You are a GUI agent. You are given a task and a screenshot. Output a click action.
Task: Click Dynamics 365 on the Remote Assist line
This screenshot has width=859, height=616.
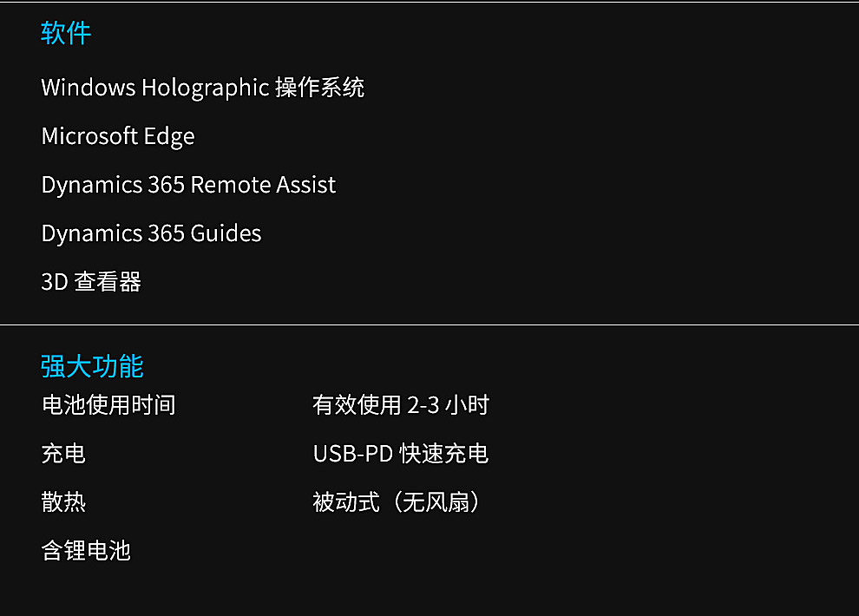pyautogui.click(x=112, y=185)
